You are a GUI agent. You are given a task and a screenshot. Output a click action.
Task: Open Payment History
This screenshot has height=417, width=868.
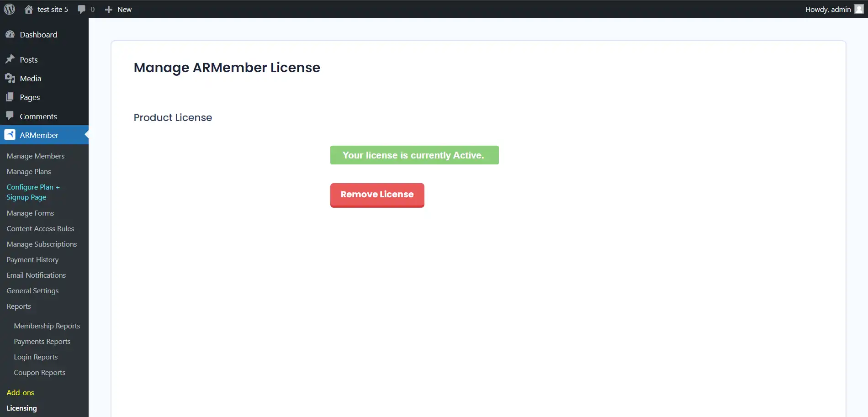[32, 259]
